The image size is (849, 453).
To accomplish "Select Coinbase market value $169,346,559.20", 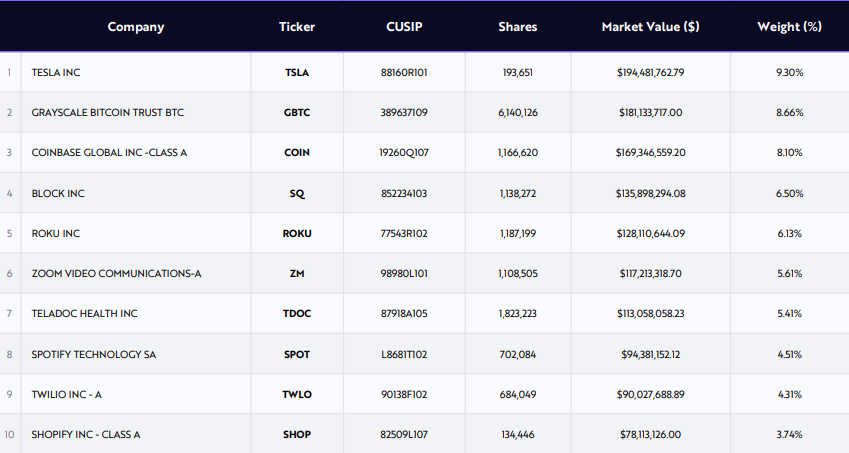I will click(x=650, y=153).
